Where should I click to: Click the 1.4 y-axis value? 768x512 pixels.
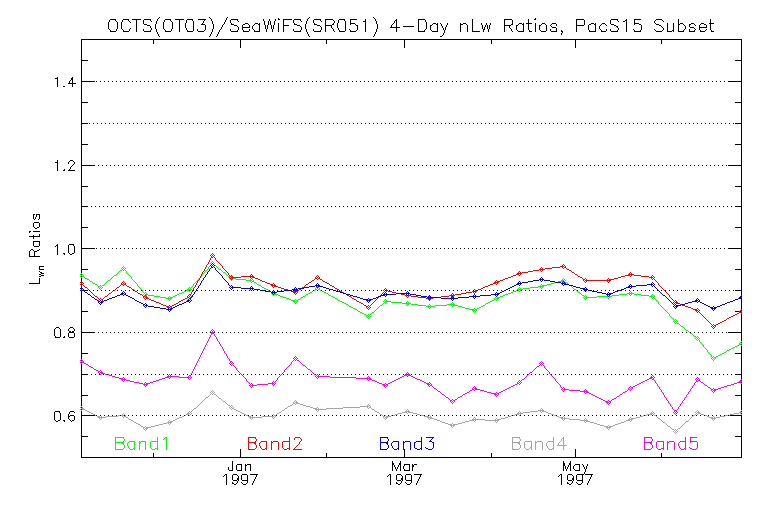tap(65, 82)
